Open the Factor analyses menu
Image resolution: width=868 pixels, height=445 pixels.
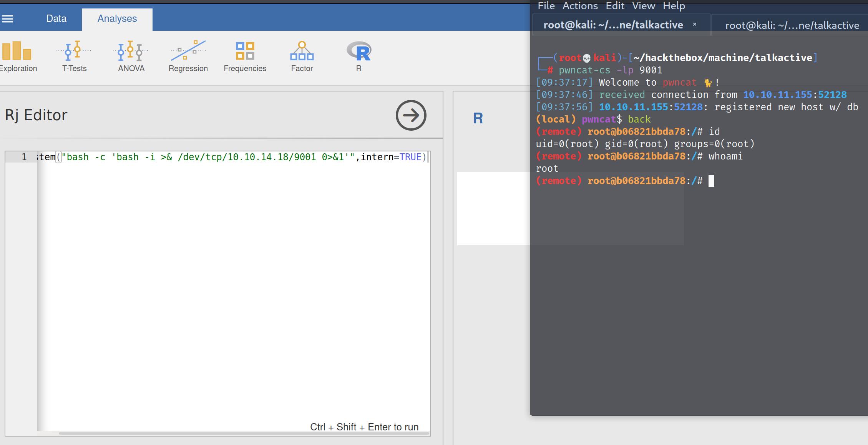click(302, 56)
